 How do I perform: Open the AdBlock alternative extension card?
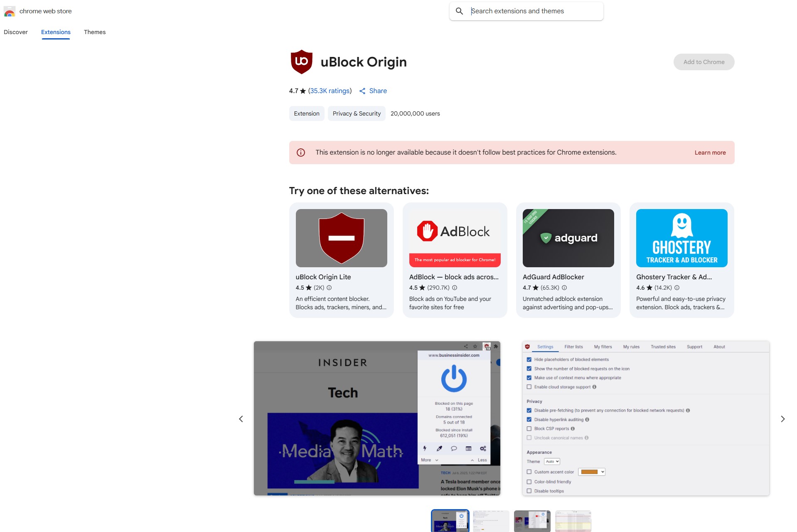[x=455, y=260]
